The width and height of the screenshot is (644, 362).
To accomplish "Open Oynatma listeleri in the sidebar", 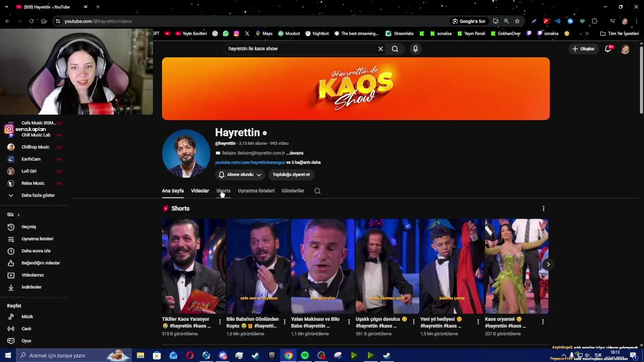I will pyautogui.click(x=34, y=239).
